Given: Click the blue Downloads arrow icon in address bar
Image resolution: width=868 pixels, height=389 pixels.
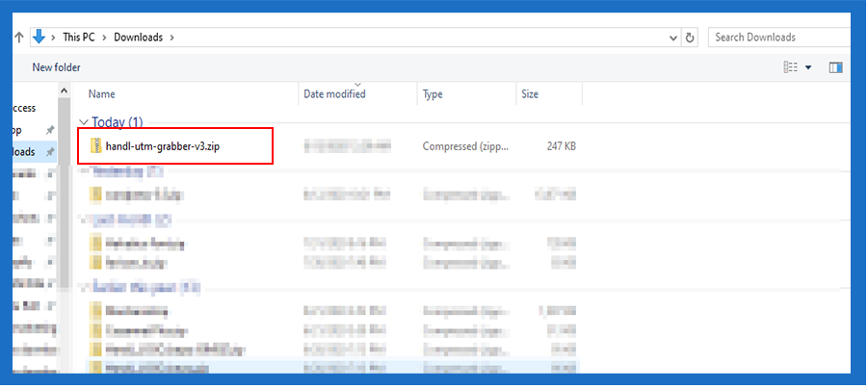Looking at the screenshot, I should [39, 37].
